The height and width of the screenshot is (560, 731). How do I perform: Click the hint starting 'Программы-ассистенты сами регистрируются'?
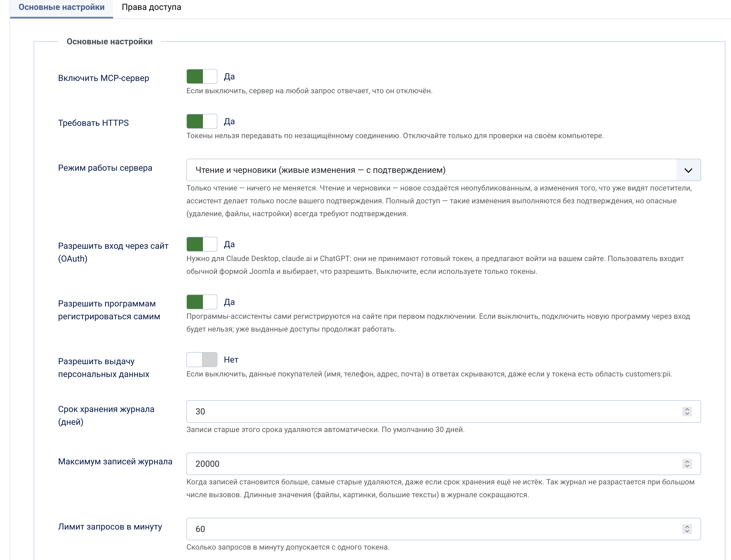coord(438,323)
